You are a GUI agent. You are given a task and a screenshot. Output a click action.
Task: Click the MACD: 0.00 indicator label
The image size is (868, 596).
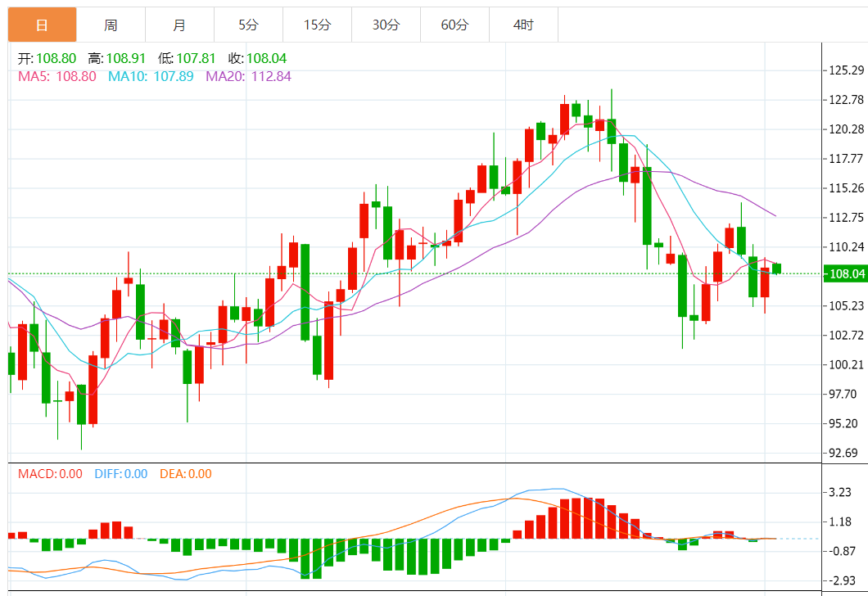click(50, 474)
